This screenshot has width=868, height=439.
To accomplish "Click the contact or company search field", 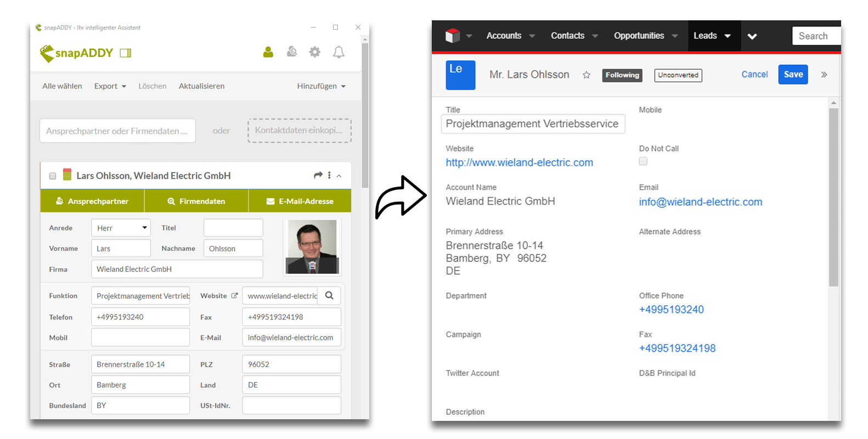I will tap(117, 131).
